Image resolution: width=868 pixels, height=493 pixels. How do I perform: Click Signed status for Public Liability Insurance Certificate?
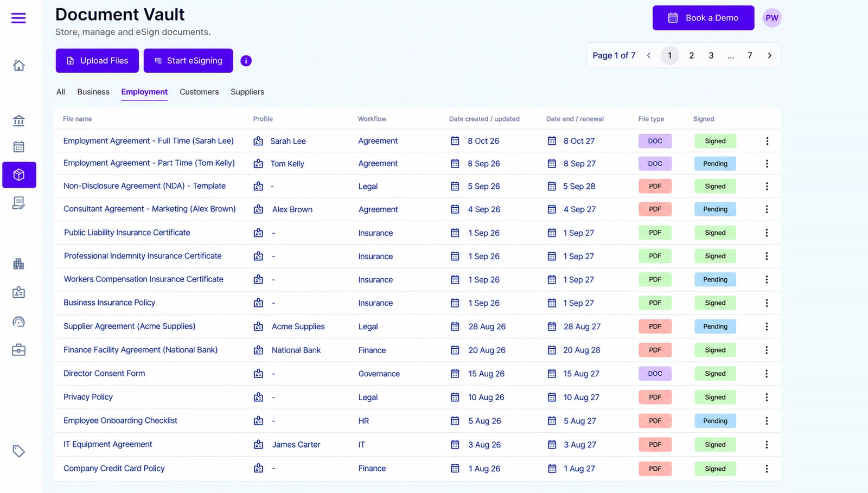coord(715,233)
